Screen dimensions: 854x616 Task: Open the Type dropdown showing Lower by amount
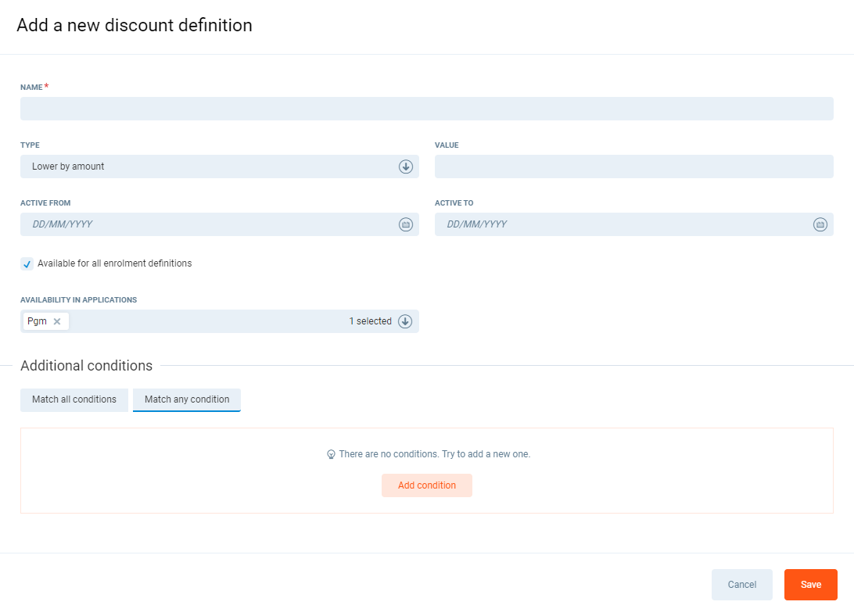click(211, 167)
